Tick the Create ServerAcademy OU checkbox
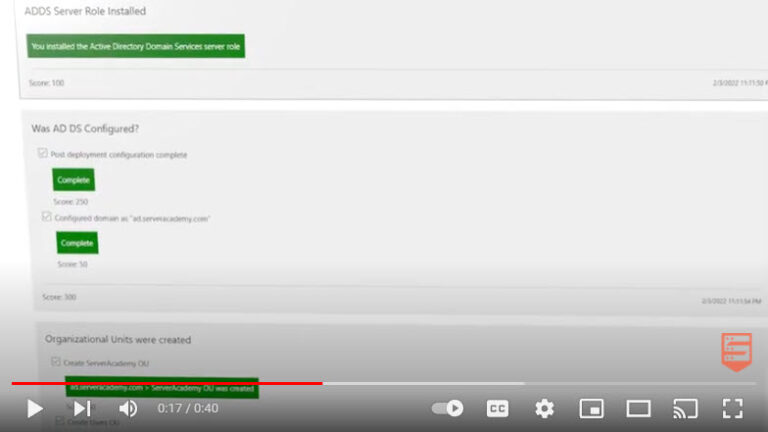 [56, 362]
